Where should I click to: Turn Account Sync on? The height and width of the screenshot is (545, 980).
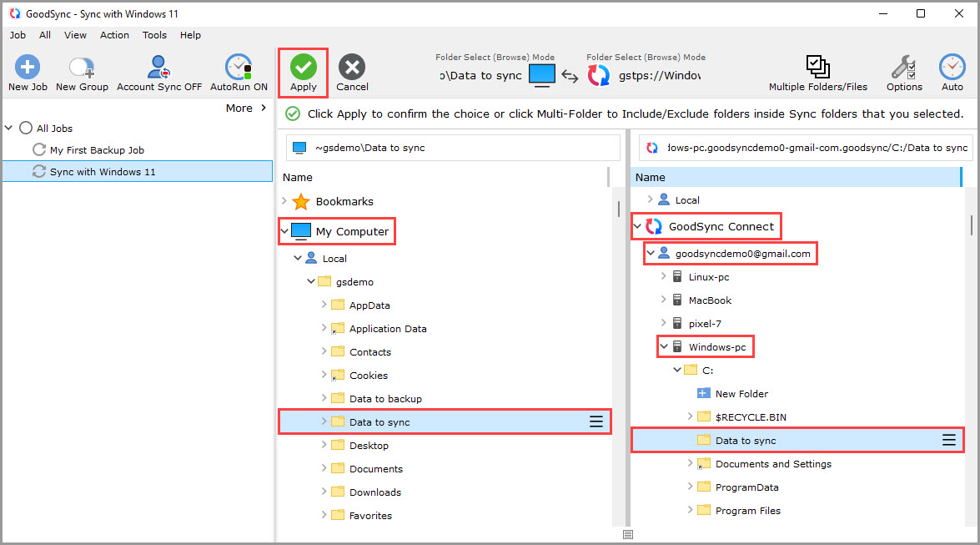pos(158,67)
